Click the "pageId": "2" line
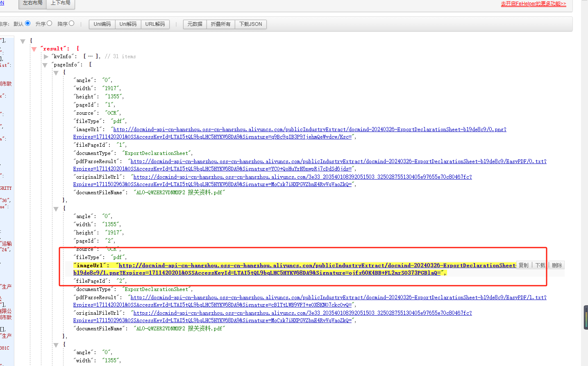This screenshot has height=366, width=588. point(94,241)
